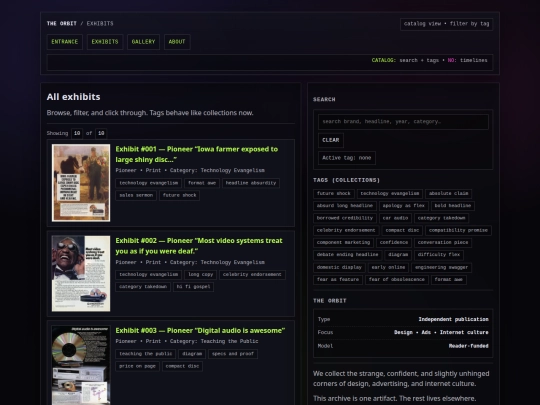This screenshot has width=540, height=405.
Task: Filter by 'diagram' in Tags collections panel
Action: (x=398, y=255)
